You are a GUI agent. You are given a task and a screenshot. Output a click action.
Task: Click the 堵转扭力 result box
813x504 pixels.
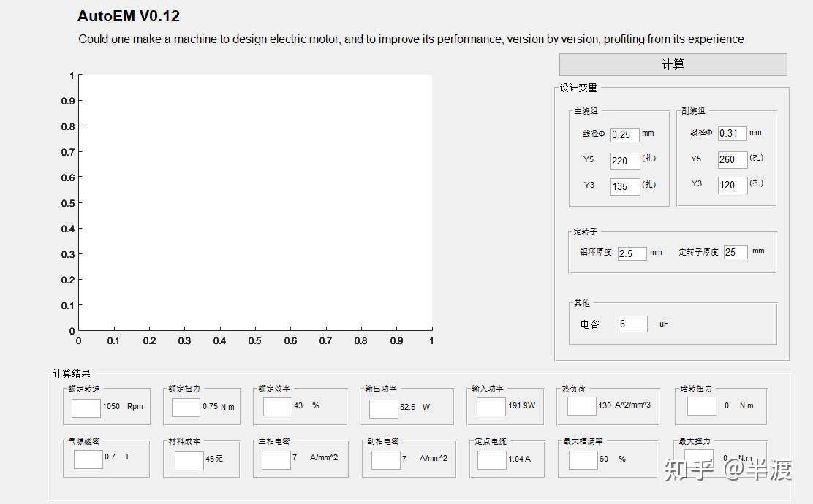[x=702, y=406]
